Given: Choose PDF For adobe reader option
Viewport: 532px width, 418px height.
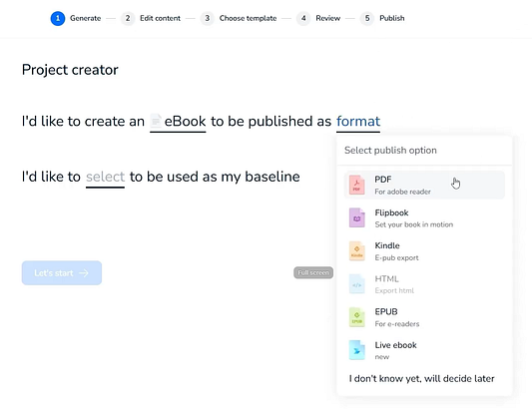Looking at the screenshot, I should point(424,186).
